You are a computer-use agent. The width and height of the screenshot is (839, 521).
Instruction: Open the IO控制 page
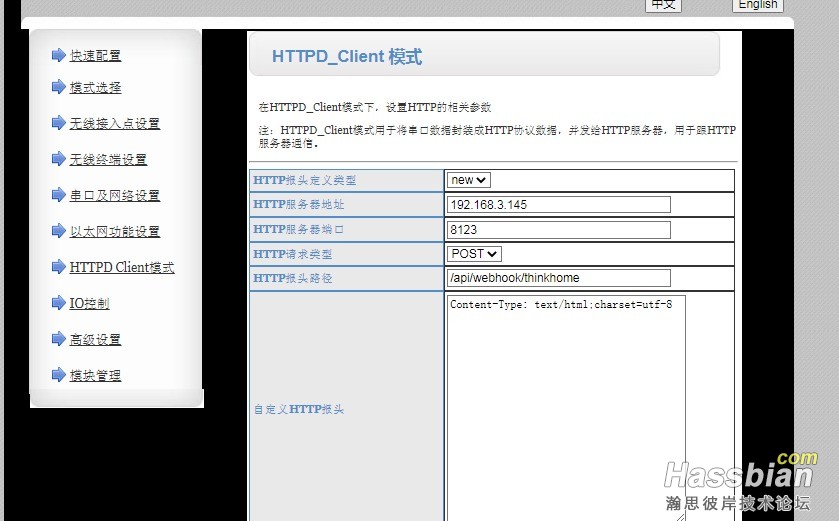click(89, 304)
